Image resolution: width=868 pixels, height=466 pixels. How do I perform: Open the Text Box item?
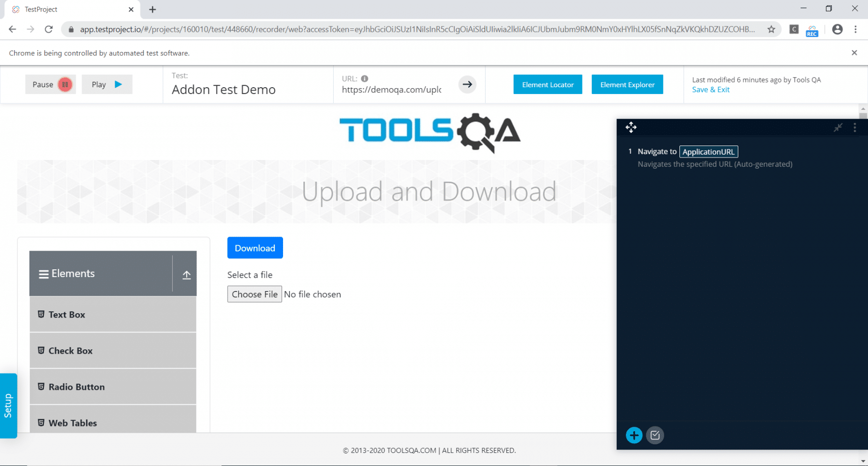click(113, 314)
